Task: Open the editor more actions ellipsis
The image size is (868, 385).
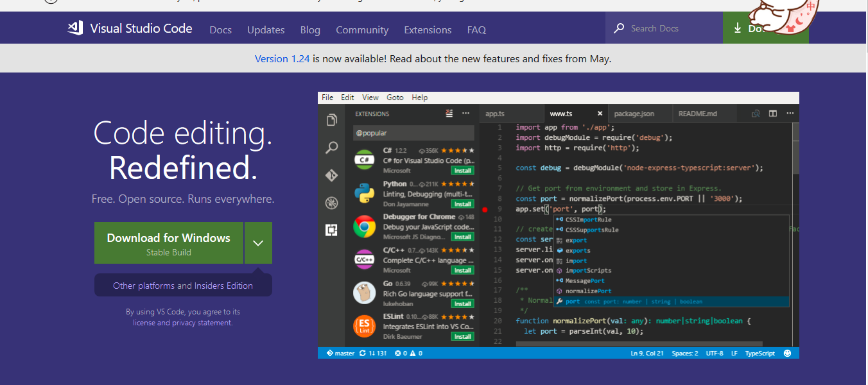Action: click(x=789, y=114)
